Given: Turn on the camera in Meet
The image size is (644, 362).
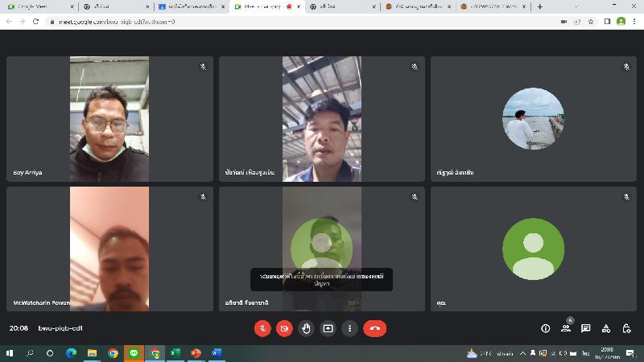Looking at the screenshot, I should [x=284, y=328].
